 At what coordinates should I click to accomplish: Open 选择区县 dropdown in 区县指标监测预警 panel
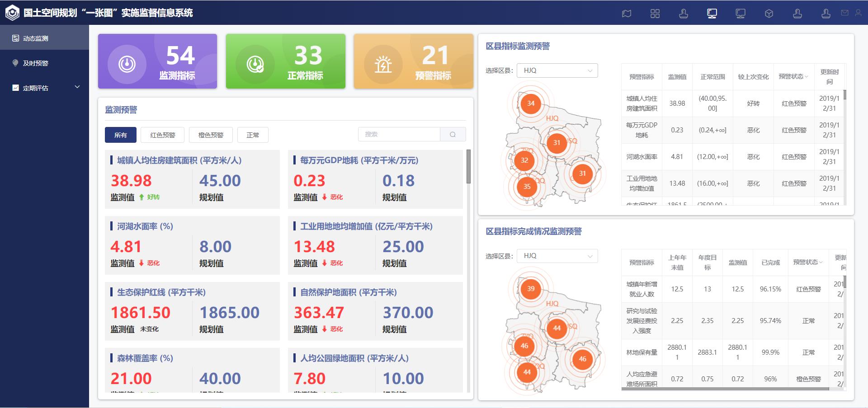coord(557,70)
